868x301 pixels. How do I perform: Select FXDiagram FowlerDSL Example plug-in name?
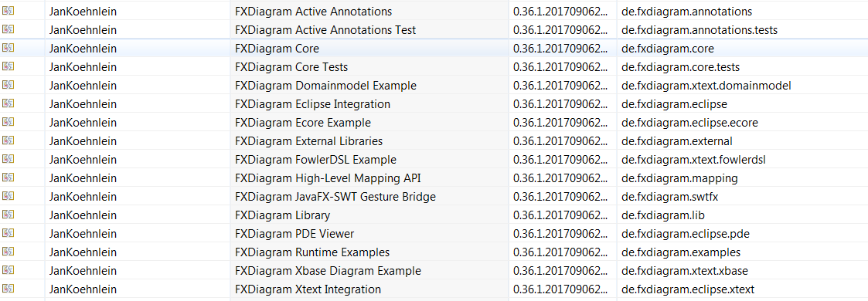315,160
